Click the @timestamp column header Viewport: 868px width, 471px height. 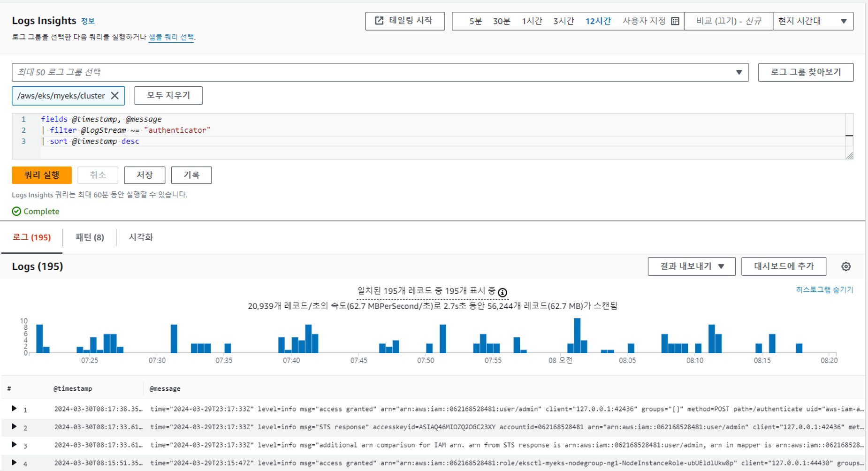73,388
